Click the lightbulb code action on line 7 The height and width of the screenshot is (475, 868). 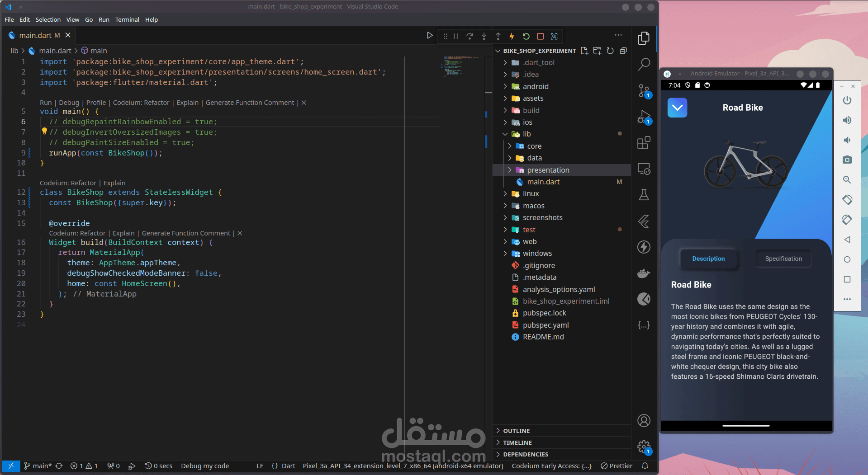[44, 132]
